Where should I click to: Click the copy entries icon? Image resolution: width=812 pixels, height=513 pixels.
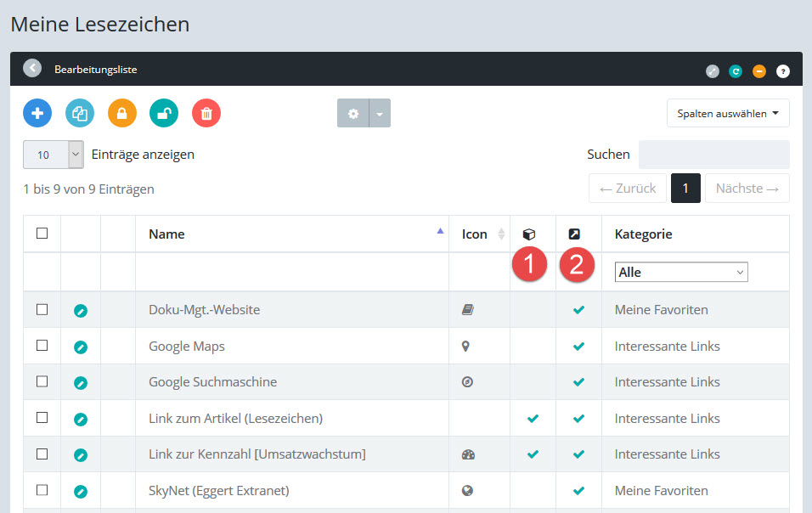pyautogui.click(x=80, y=113)
